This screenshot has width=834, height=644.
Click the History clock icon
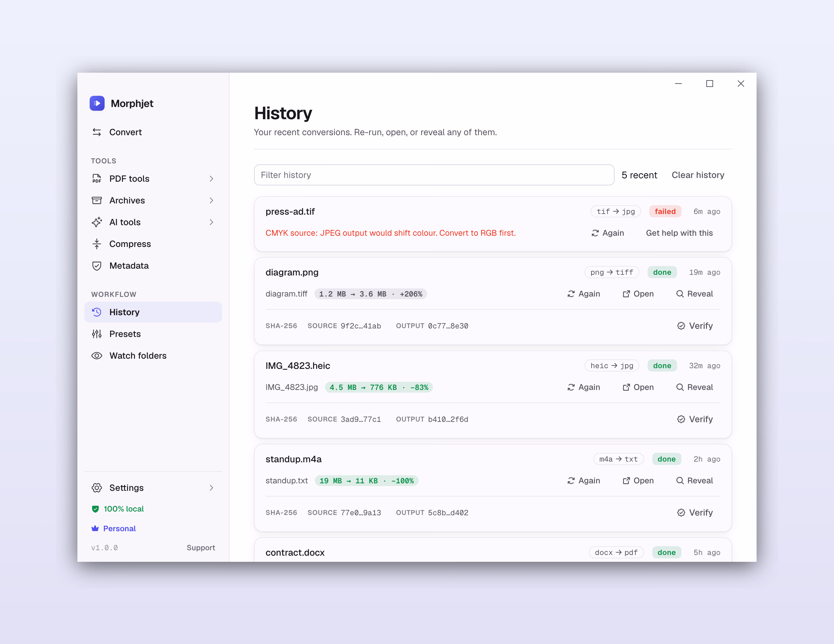(x=97, y=312)
